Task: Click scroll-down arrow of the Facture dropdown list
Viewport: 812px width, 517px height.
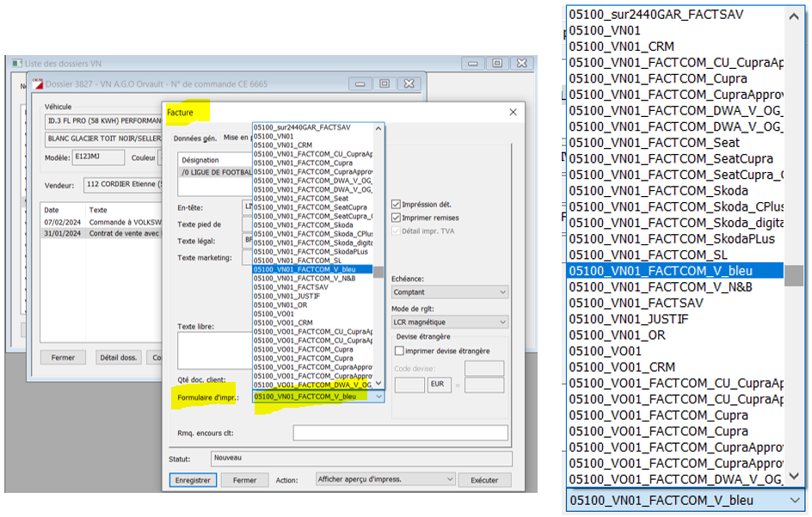Action: 378,384
